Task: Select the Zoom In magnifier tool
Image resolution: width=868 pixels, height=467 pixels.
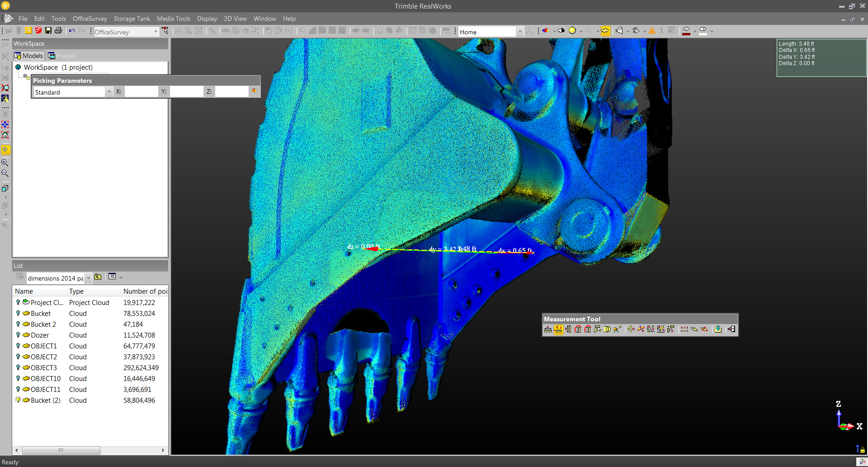Action: click(5, 162)
